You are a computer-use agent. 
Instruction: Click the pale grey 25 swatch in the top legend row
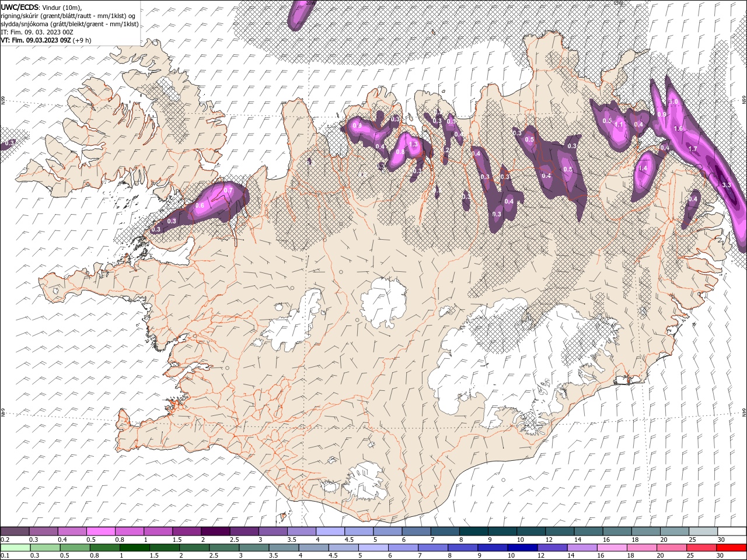[703, 531]
